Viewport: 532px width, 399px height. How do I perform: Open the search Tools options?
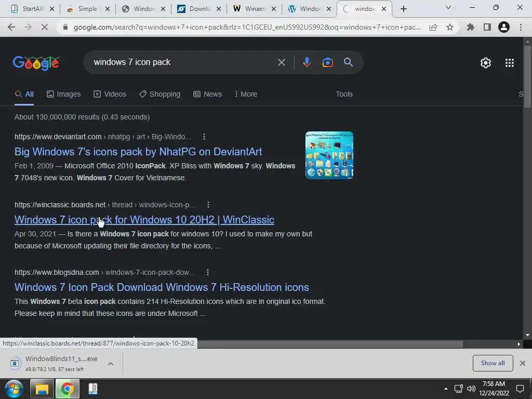click(344, 94)
